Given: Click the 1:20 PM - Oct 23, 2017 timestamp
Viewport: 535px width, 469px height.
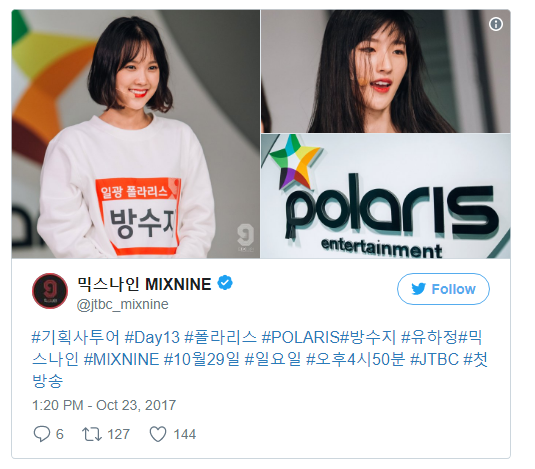Looking at the screenshot, I should point(104,405).
